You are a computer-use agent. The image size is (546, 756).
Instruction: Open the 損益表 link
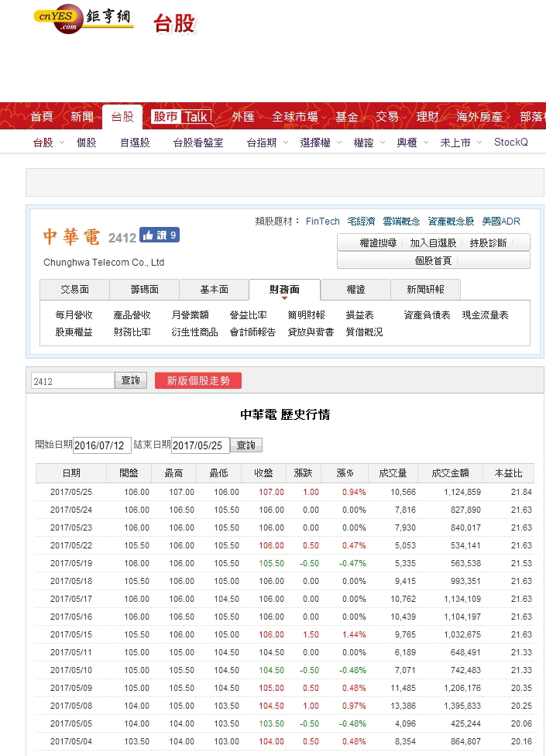pyautogui.click(x=359, y=314)
